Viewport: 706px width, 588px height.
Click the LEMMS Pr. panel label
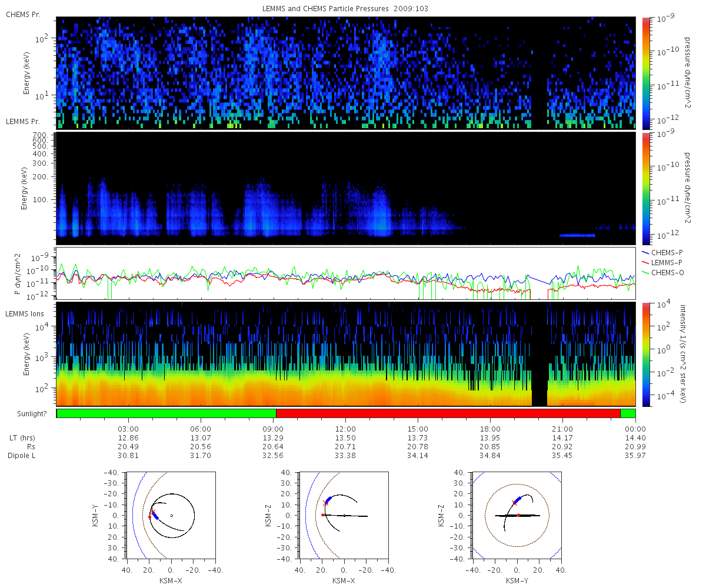22,122
